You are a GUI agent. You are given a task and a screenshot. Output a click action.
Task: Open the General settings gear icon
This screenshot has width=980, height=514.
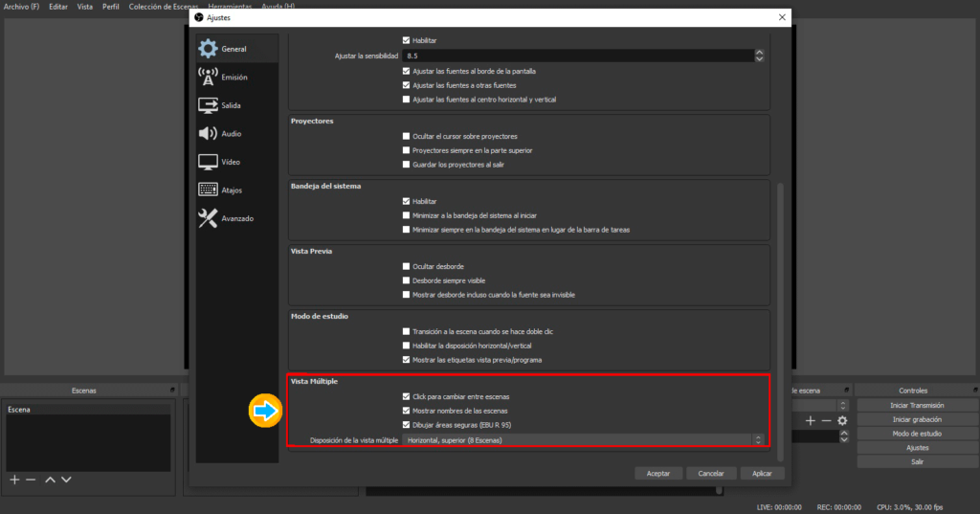point(208,49)
